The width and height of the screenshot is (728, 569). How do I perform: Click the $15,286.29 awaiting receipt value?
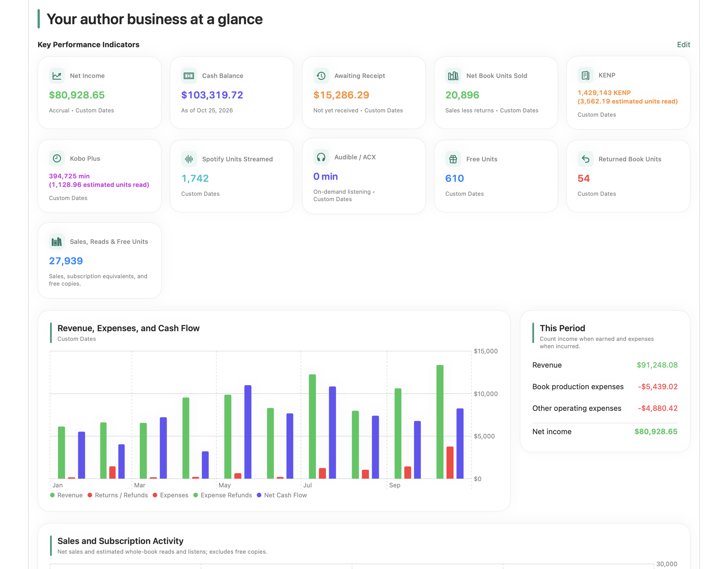341,95
